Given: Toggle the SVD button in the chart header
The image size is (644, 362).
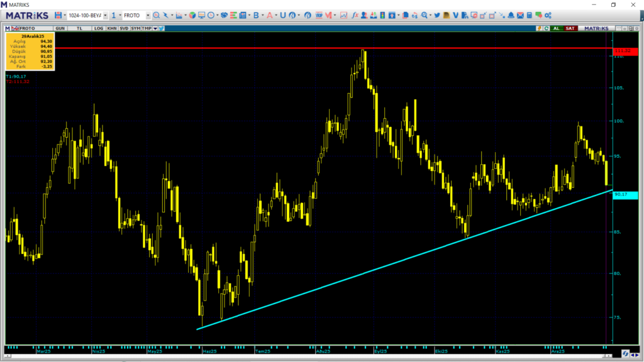Looking at the screenshot, I should [x=123, y=28].
